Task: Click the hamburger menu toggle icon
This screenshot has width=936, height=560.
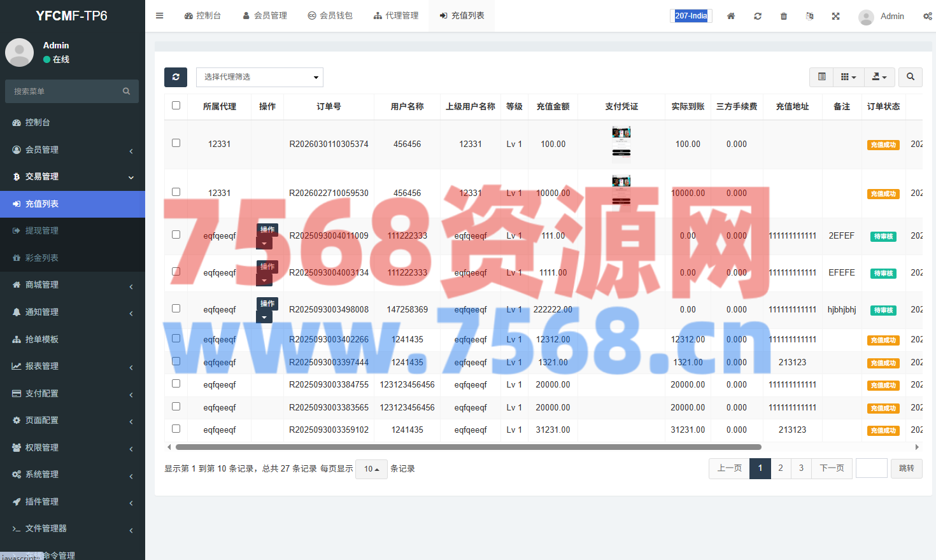Action: pyautogui.click(x=159, y=16)
